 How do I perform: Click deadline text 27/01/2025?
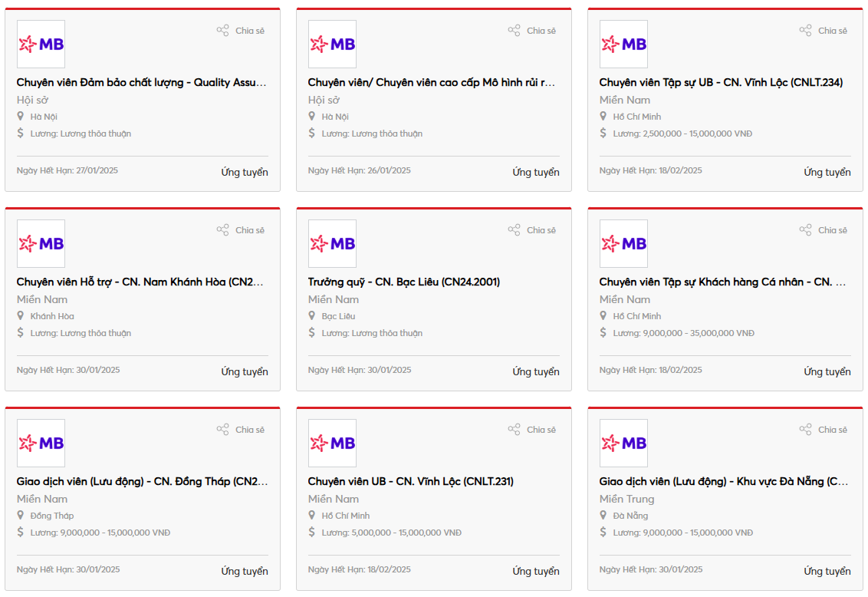pos(97,170)
